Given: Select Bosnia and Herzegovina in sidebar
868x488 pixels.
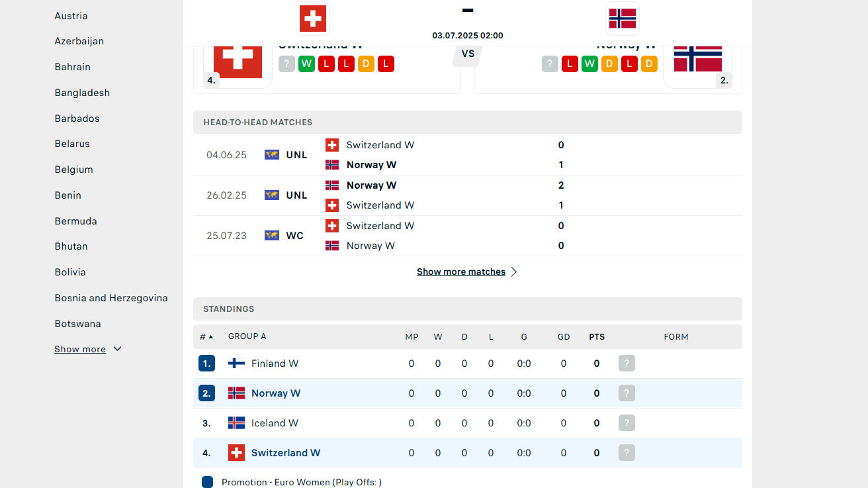Looking at the screenshot, I should [111, 298].
